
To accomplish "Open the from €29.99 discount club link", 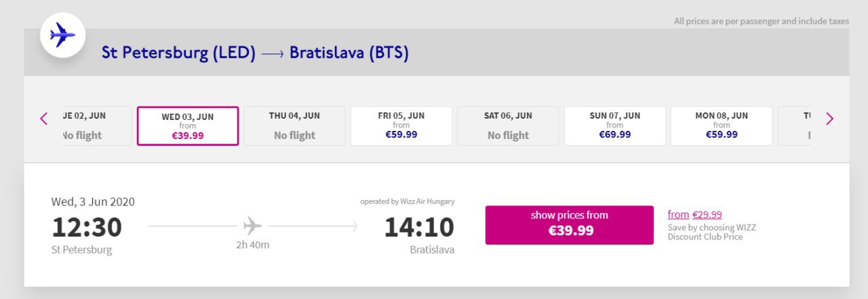I will coord(695,215).
